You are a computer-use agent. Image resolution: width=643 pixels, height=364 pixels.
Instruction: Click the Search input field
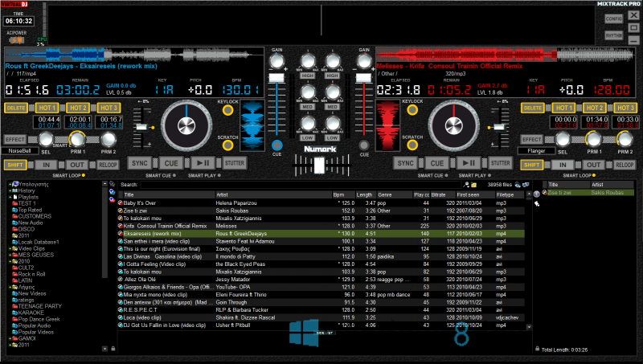301,185
